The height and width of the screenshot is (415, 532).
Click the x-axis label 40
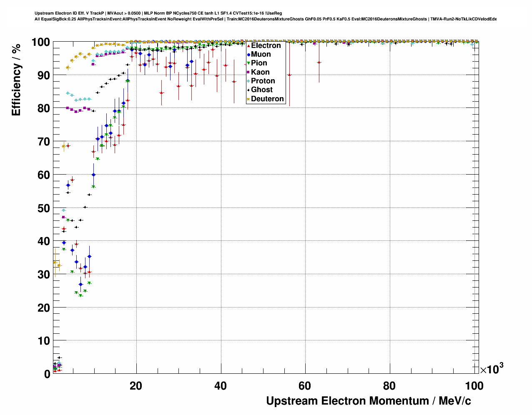click(221, 386)
